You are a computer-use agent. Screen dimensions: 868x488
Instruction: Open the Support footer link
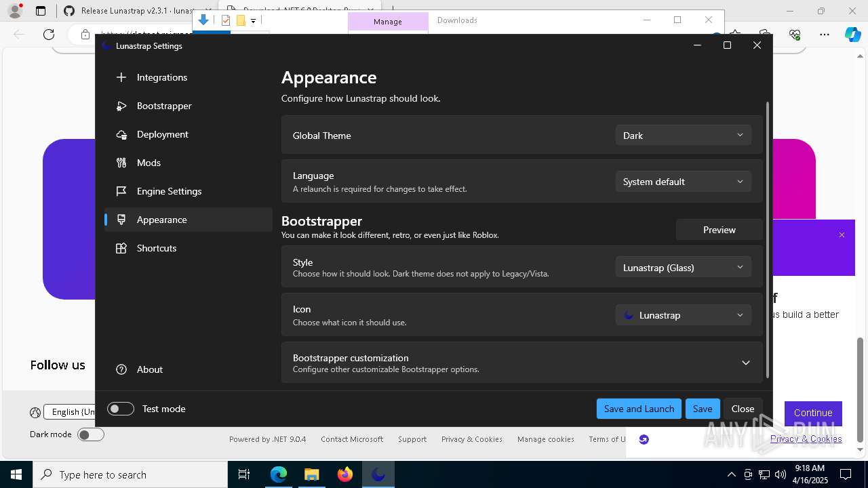412,439
